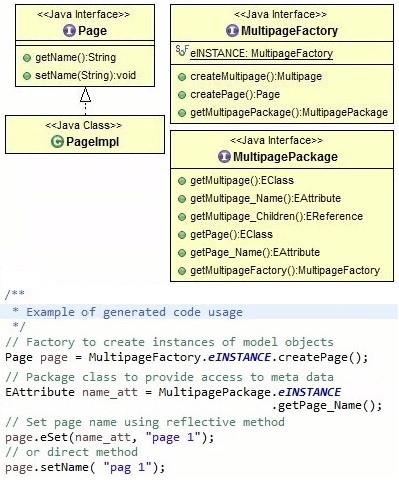The height and width of the screenshot is (489, 399).
Task: Select the setName(String):void method
Action: pos(86,75)
